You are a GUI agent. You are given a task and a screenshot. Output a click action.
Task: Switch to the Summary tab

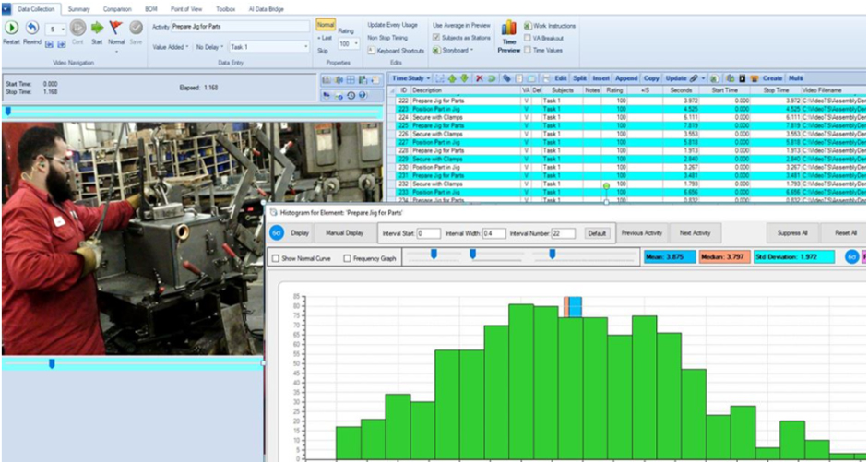pos(78,8)
